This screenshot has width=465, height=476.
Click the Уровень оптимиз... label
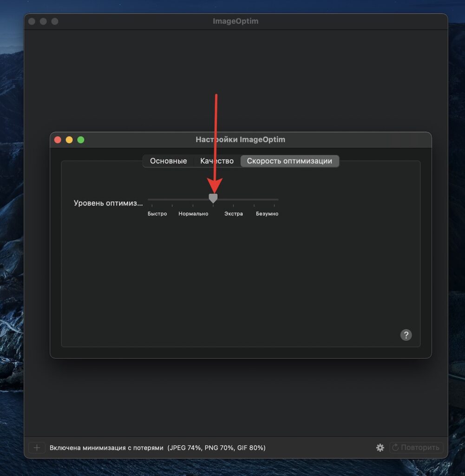[108, 203]
